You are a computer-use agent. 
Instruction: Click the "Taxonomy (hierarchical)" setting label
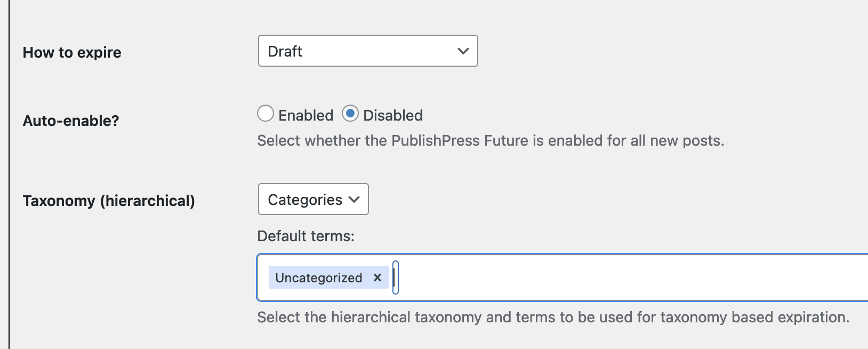(109, 201)
